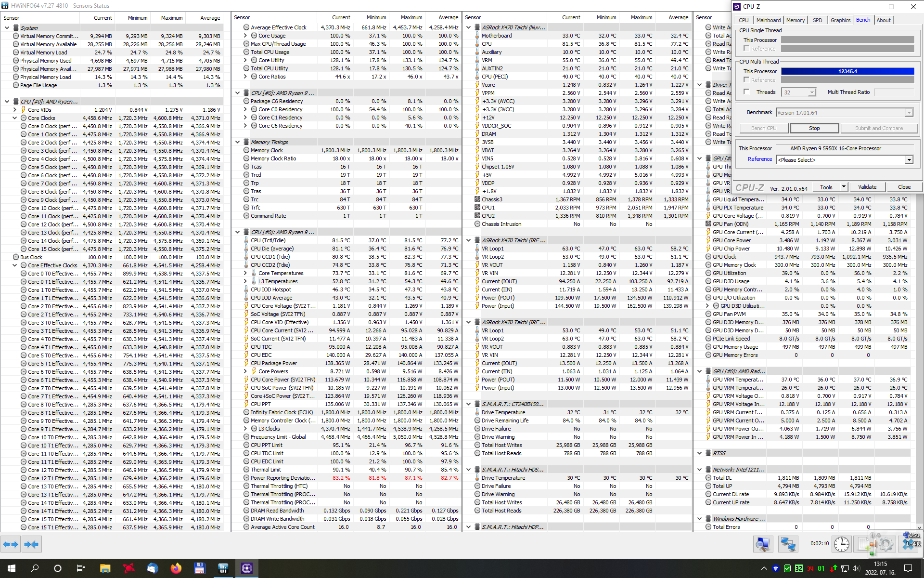Switch to the Mainboard tab in CPU-Z
The image size is (924, 578).
(769, 20)
